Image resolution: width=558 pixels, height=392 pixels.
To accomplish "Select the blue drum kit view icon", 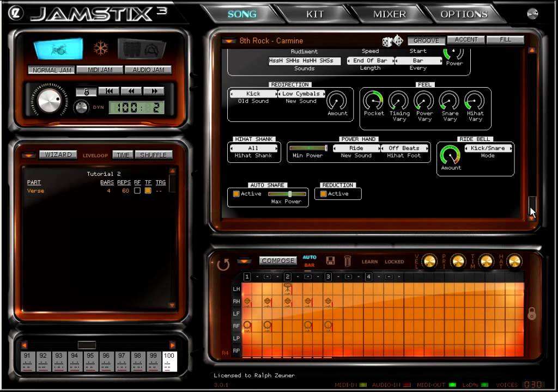I will click(59, 49).
